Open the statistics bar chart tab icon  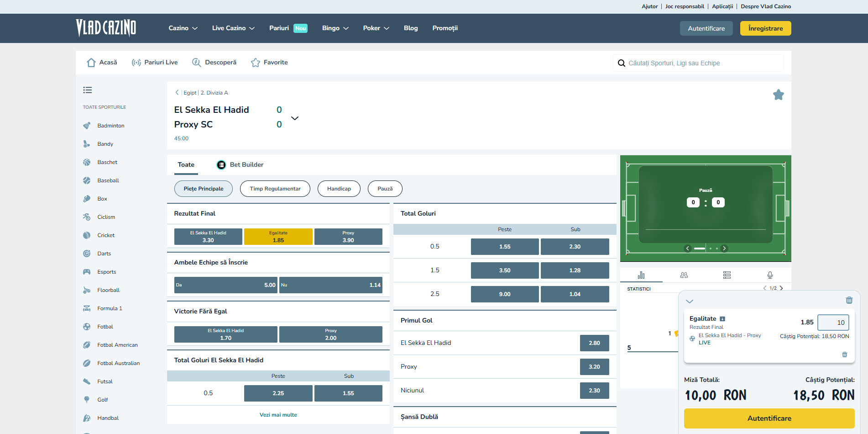point(641,275)
